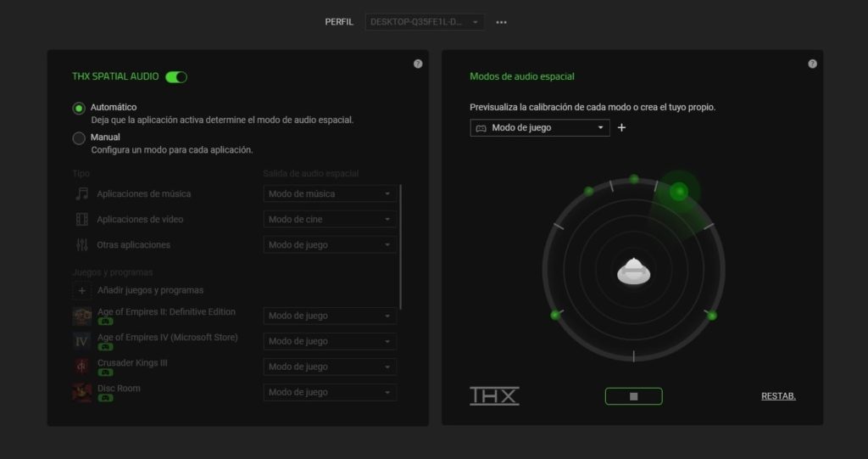Image resolution: width=868 pixels, height=459 pixels.
Task: Open dropdown for Aplicaciones de vídeo
Action: (x=330, y=220)
